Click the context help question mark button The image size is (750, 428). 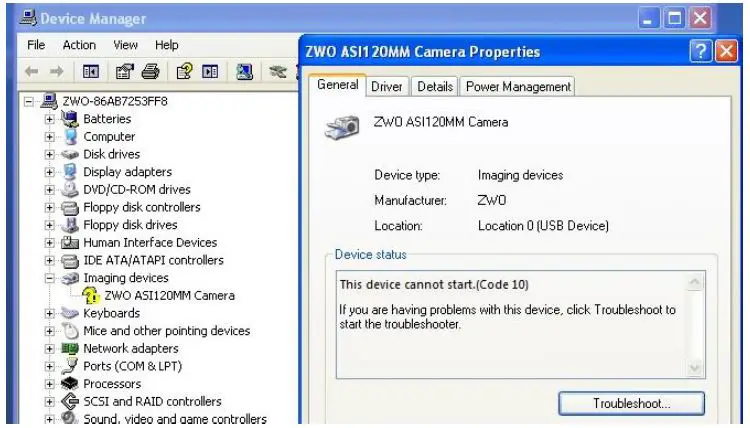(x=701, y=51)
